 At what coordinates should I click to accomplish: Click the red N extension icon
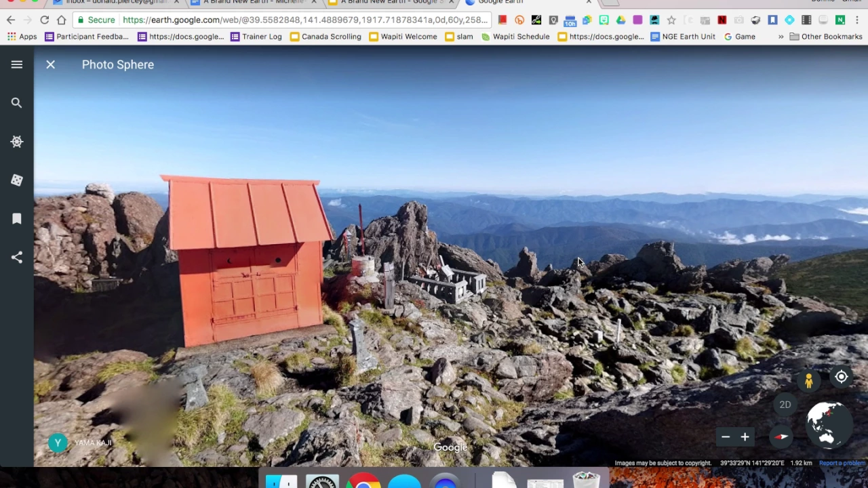tap(722, 20)
